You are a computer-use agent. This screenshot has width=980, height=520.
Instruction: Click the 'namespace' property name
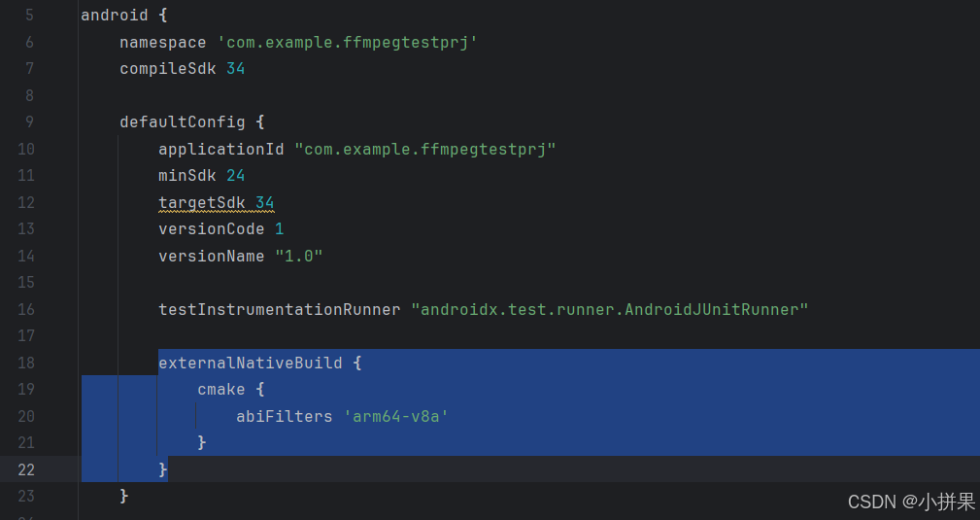[x=162, y=42]
